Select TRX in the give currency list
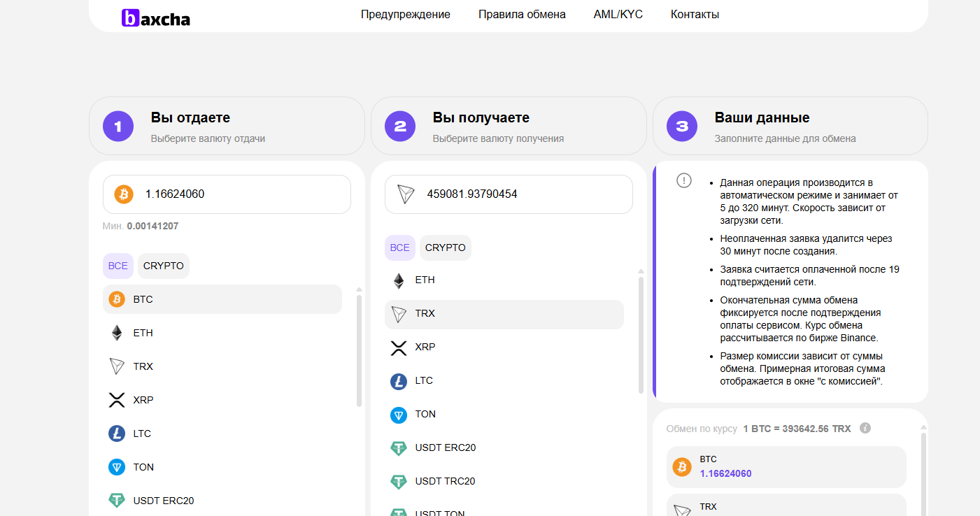Image resolution: width=980 pixels, height=516 pixels. click(143, 366)
